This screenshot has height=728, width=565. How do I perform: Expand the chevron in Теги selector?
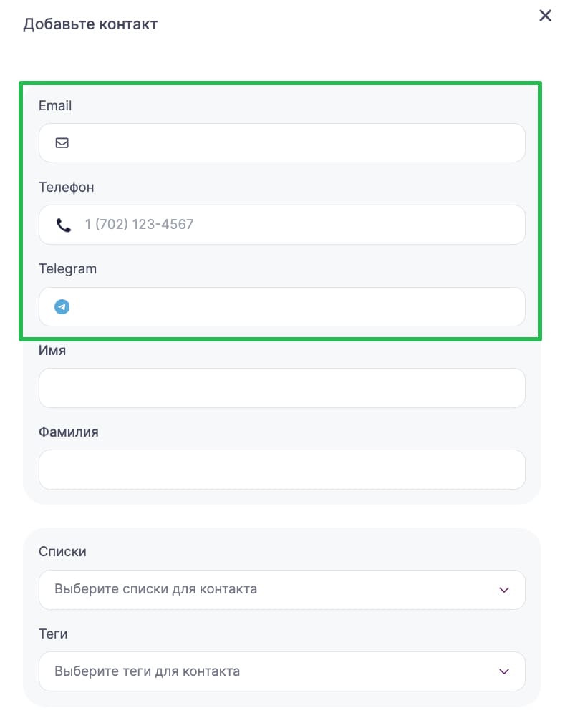(x=504, y=672)
